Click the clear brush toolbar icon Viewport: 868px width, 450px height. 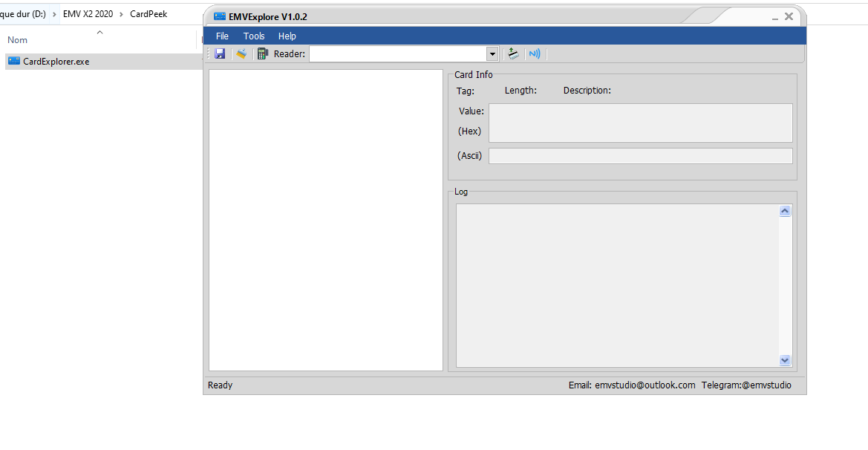(241, 53)
